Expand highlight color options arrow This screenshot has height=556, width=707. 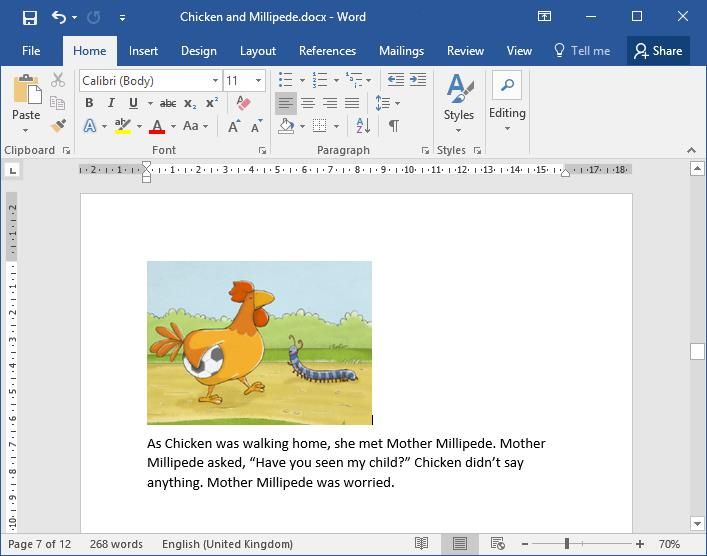[x=139, y=126]
